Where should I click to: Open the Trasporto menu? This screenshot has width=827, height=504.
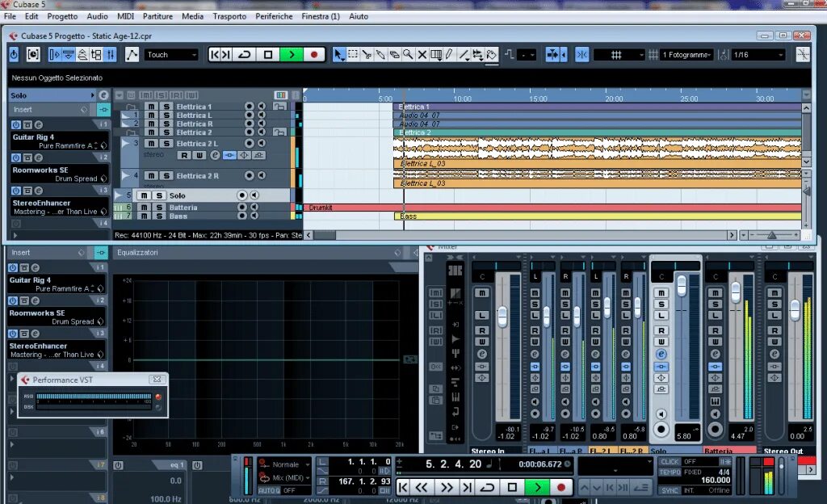tap(229, 16)
